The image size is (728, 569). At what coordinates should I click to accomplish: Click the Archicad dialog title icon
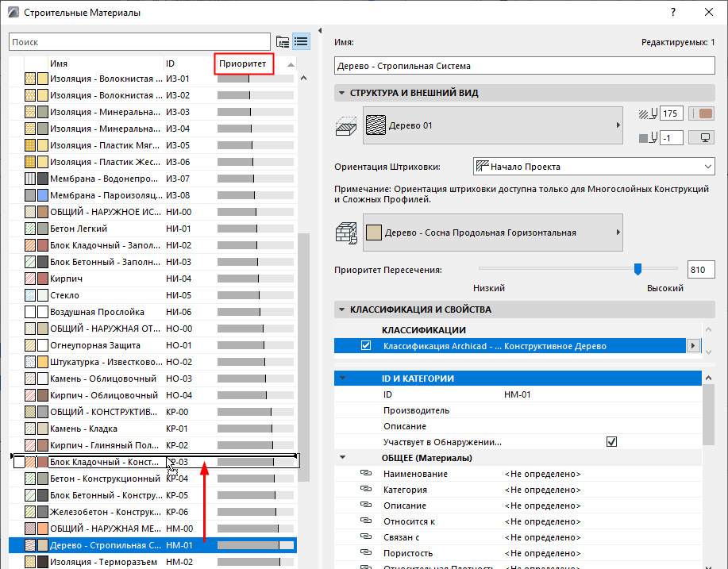click(13, 13)
